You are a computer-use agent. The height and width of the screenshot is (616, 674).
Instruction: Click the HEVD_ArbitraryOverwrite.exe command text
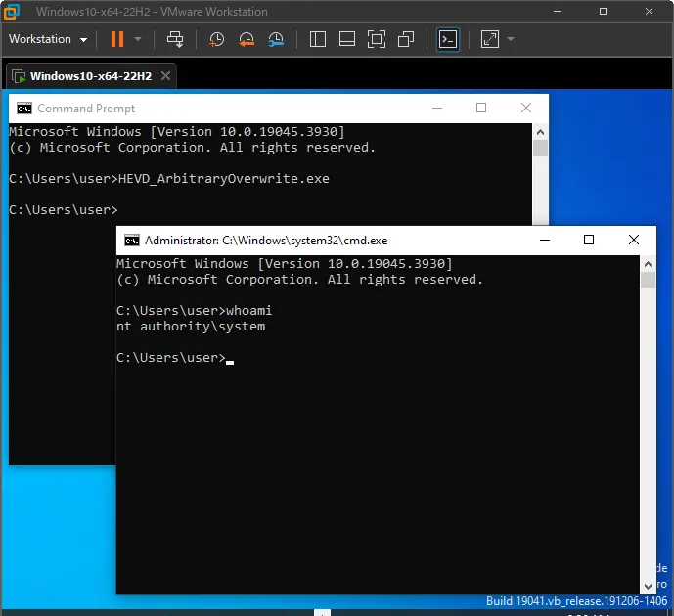tap(223, 179)
